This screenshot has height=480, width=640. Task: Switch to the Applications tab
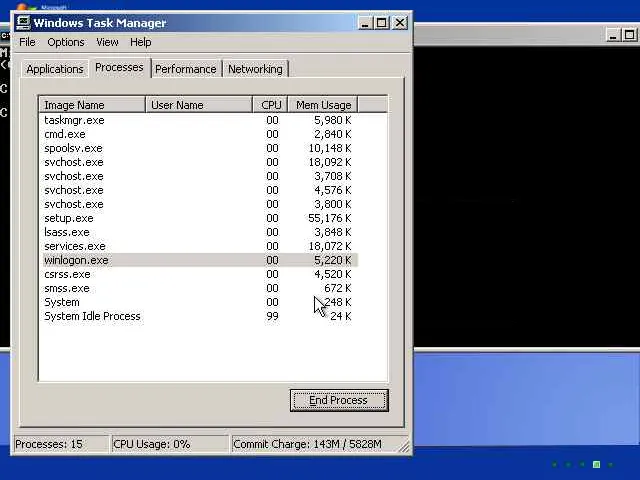coord(55,69)
